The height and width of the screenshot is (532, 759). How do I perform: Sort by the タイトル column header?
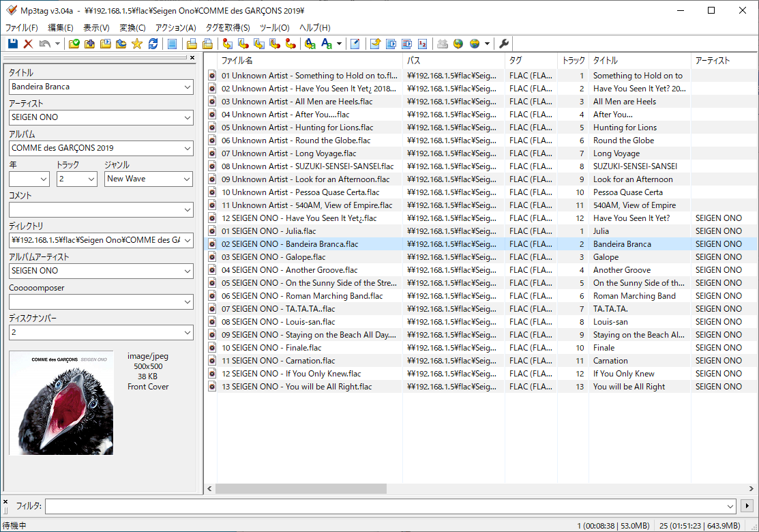pos(640,61)
